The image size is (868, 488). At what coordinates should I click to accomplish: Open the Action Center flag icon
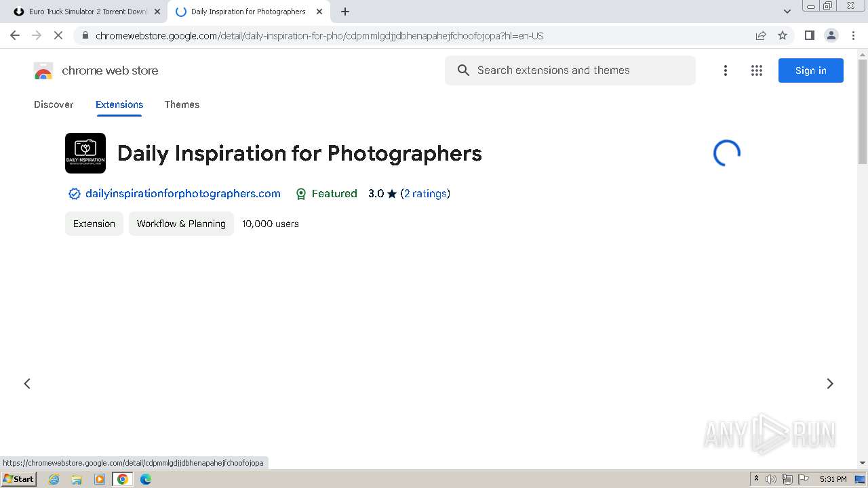804,479
